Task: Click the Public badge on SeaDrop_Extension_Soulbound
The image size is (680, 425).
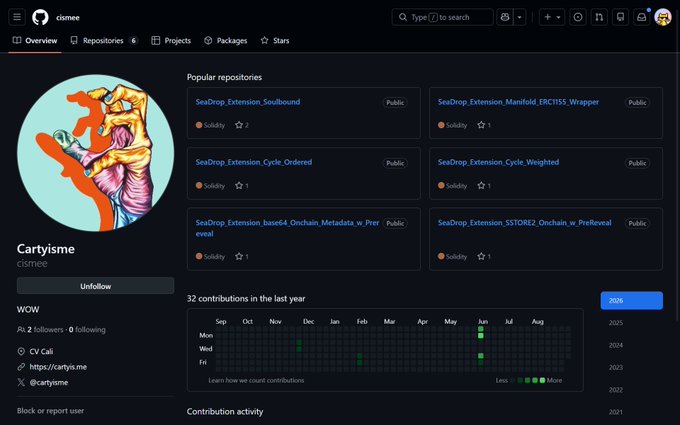Action: tap(395, 103)
